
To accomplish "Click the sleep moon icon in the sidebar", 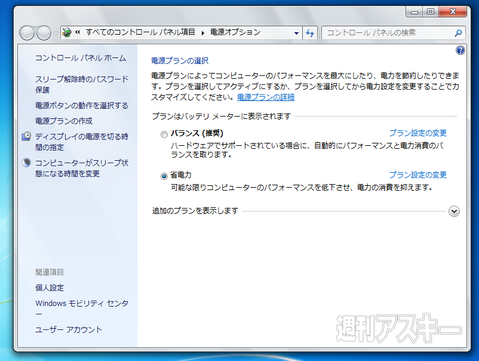I will (x=26, y=163).
